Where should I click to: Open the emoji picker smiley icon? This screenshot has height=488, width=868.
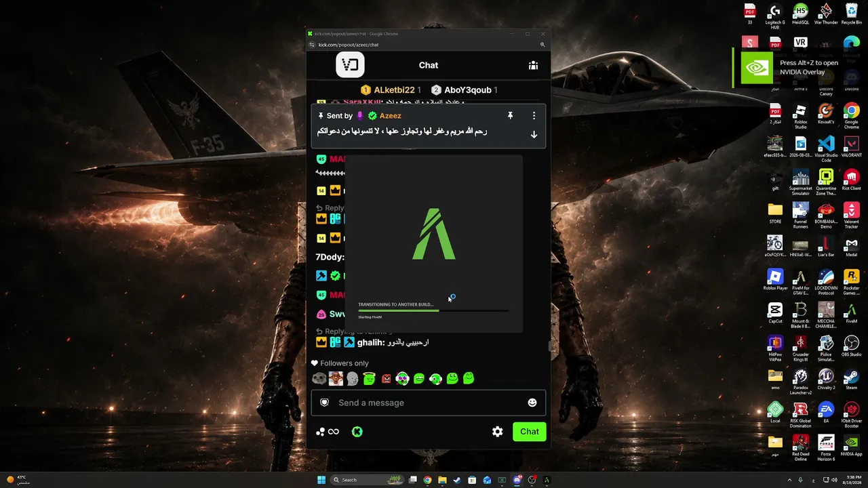[532, 403]
